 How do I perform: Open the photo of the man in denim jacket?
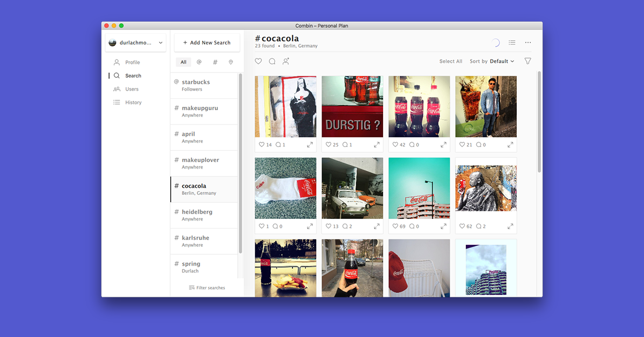click(x=486, y=106)
